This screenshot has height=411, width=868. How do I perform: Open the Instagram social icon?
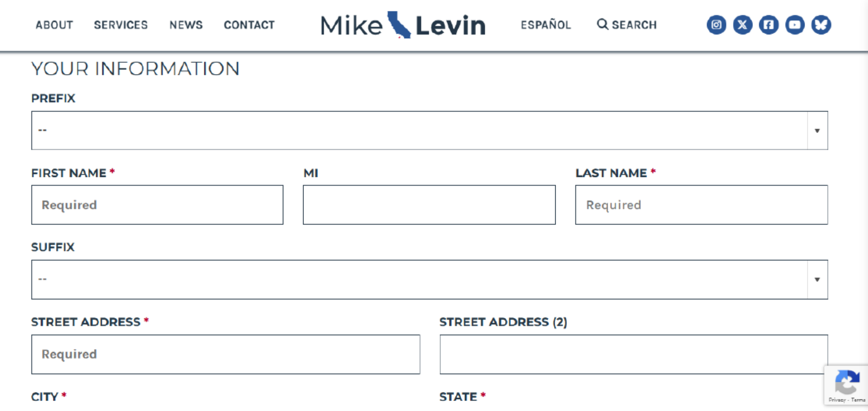click(716, 25)
